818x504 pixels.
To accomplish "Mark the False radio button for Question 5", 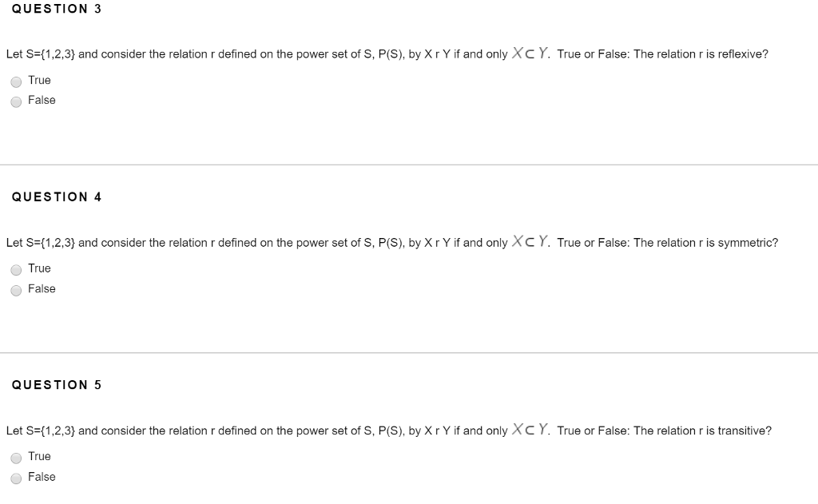I will pyautogui.click(x=16, y=478).
